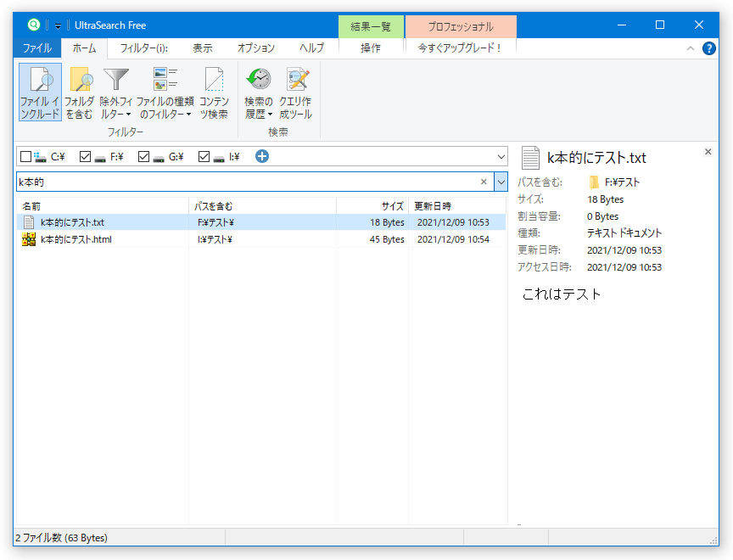Open the 今すぐアップグレード！ tab
This screenshot has width=733, height=560.
tap(460, 48)
